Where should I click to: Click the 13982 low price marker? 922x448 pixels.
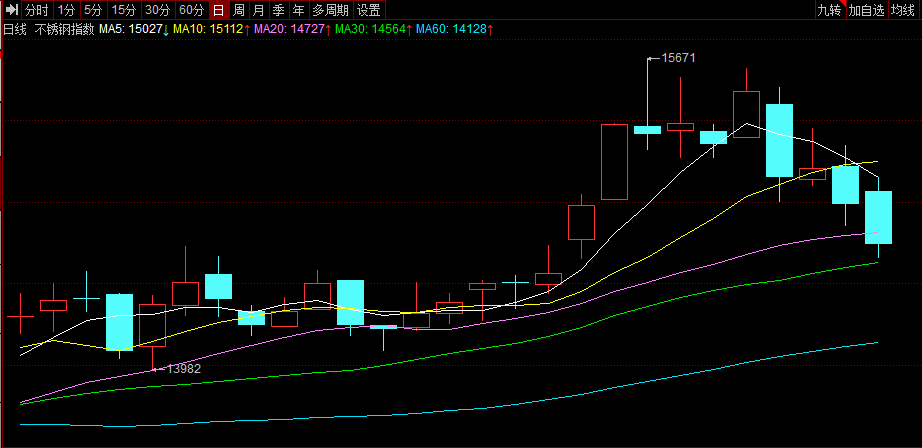tap(184, 369)
